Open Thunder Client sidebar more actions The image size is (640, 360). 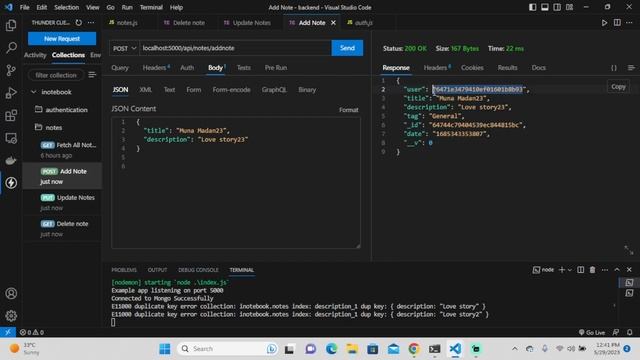[x=91, y=22]
